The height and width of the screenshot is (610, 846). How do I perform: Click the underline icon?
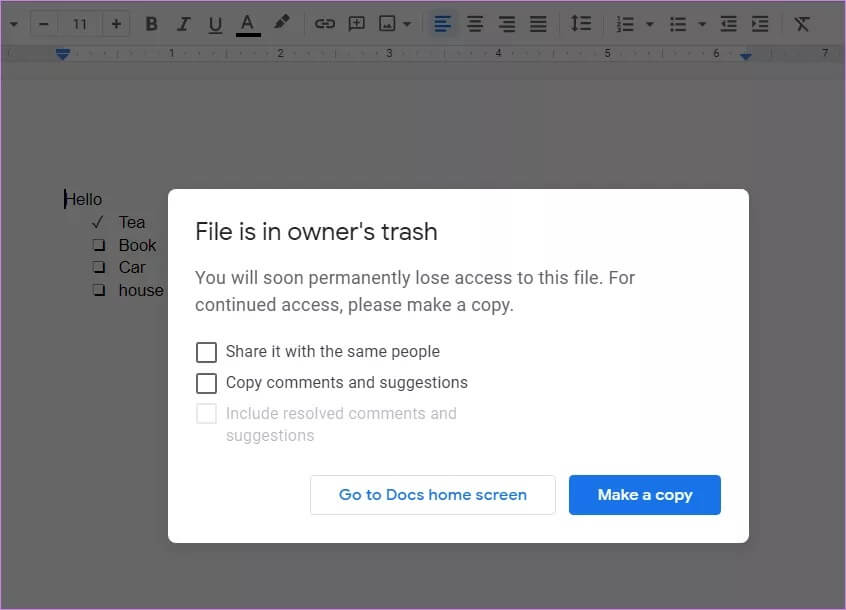pos(215,24)
